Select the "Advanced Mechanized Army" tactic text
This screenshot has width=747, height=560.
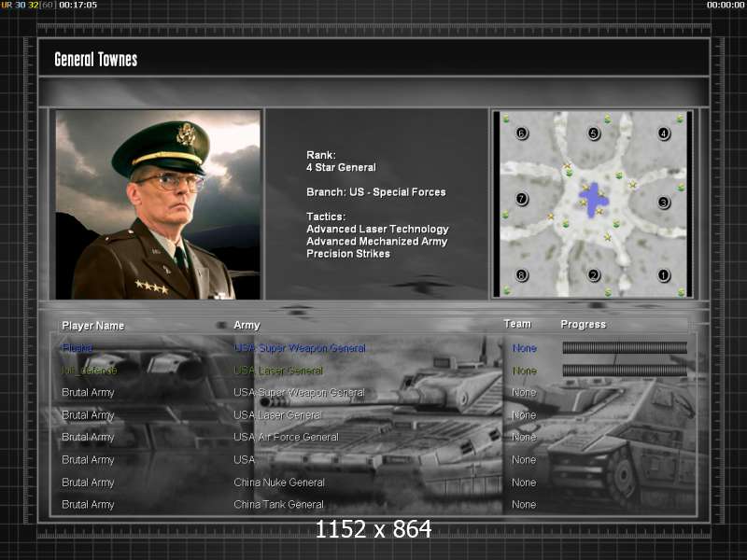[x=377, y=242]
